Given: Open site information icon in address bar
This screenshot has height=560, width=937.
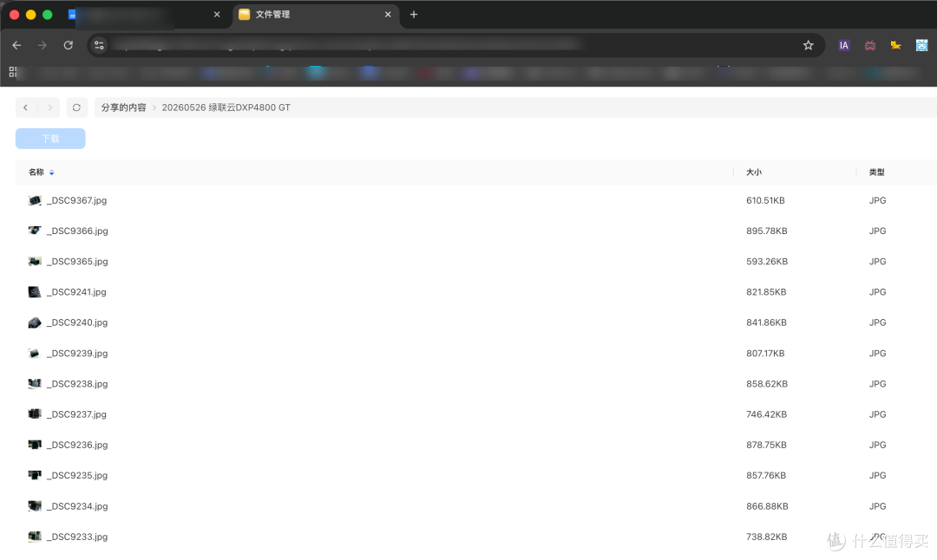Looking at the screenshot, I should coord(99,45).
